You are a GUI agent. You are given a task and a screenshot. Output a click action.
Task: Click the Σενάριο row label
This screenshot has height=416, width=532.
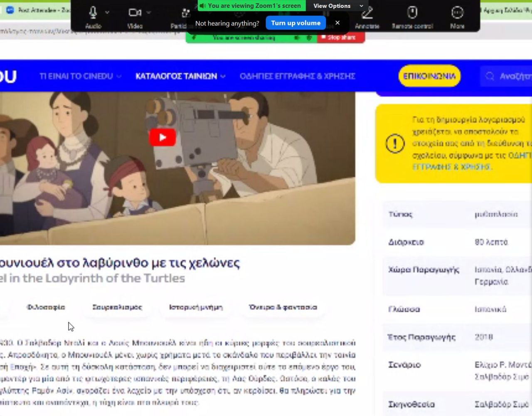click(404, 365)
